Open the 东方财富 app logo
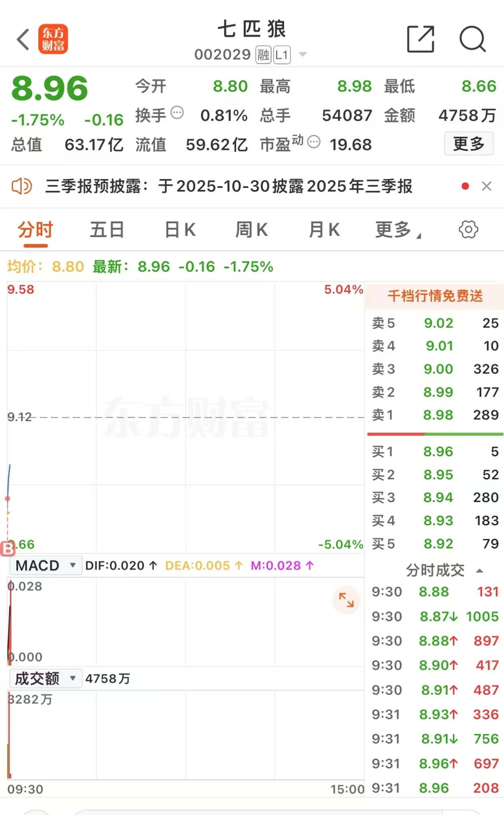Screen dimensions: 504x815 53,39
